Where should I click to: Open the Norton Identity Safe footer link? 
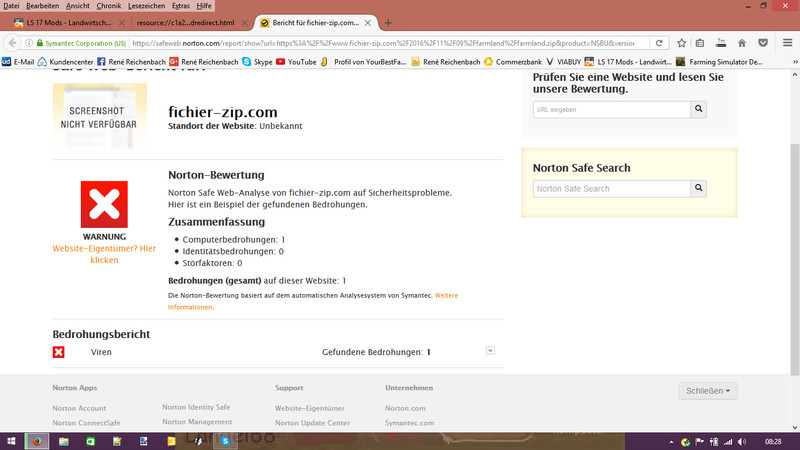196,407
